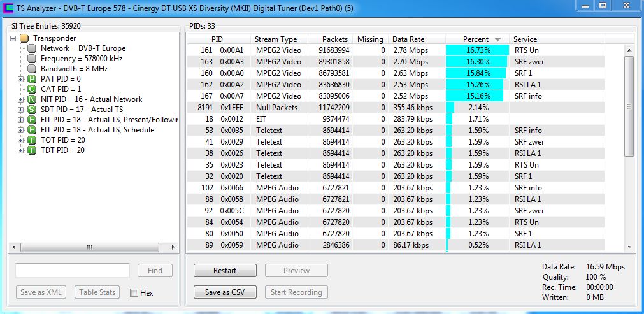
Task: Expand the TDT PID = 20 node
Action: click(21, 150)
